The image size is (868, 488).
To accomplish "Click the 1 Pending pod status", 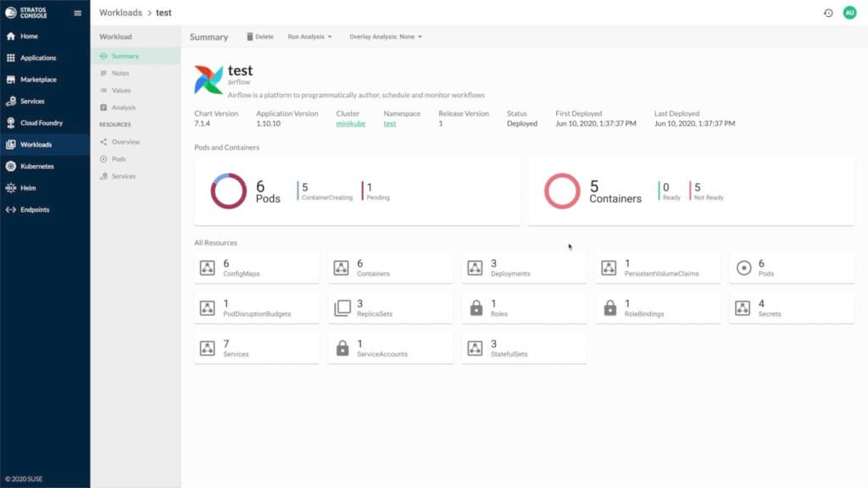I will [x=376, y=191].
